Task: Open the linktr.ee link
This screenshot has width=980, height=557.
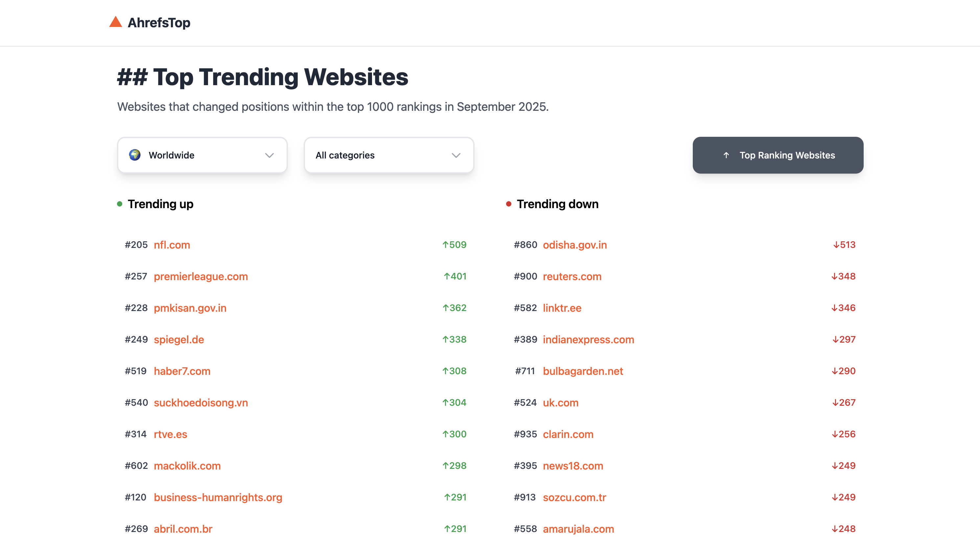Action: click(x=562, y=308)
